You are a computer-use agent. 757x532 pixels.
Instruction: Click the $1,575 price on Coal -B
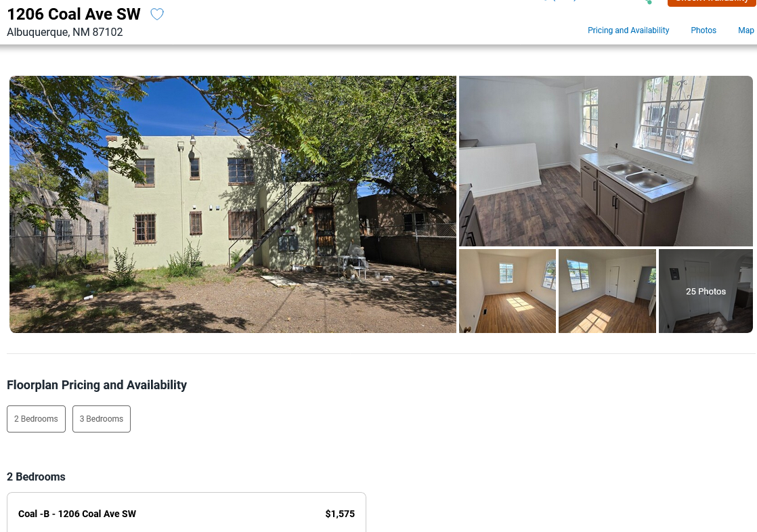tap(340, 514)
